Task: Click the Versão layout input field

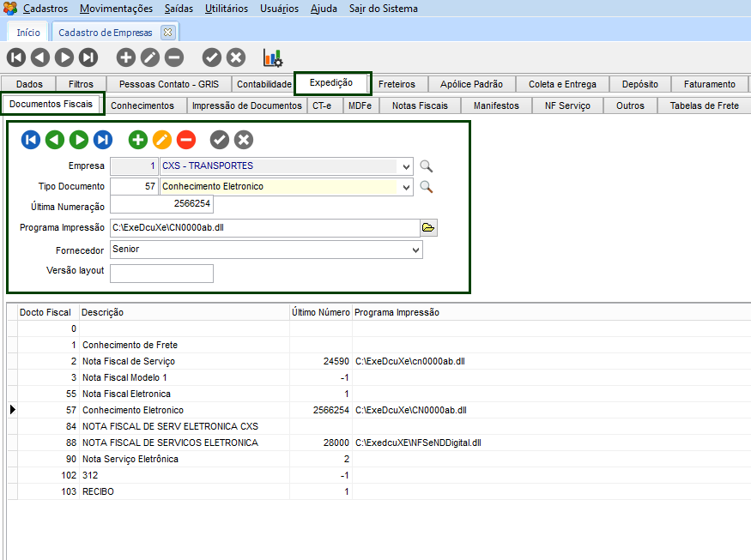Action: (161, 274)
